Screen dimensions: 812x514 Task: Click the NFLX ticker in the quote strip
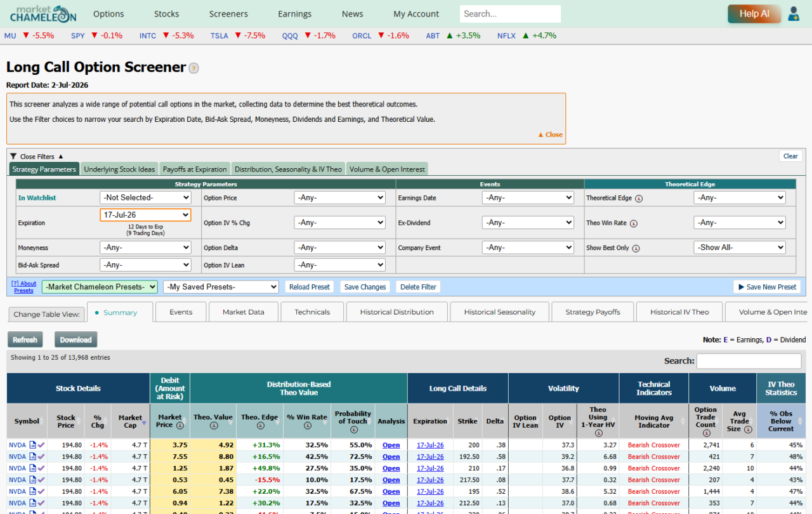506,36
